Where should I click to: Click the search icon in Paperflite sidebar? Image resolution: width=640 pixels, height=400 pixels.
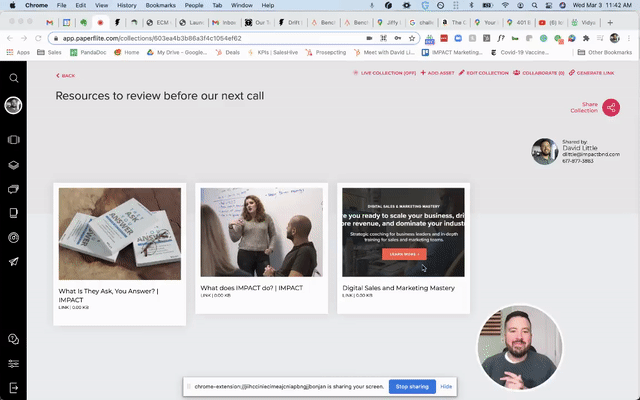tap(13, 78)
